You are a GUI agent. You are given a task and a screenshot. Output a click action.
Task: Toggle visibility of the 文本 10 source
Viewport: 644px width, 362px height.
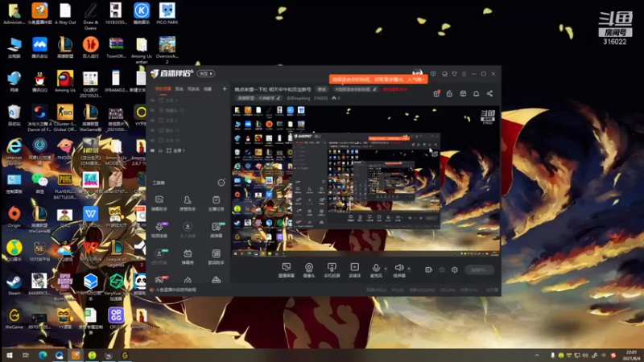coord(152,140)
